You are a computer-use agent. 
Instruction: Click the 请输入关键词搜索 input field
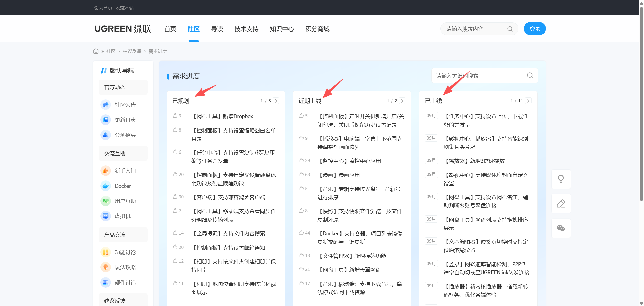pyautogui.click(x=478, y=76)
